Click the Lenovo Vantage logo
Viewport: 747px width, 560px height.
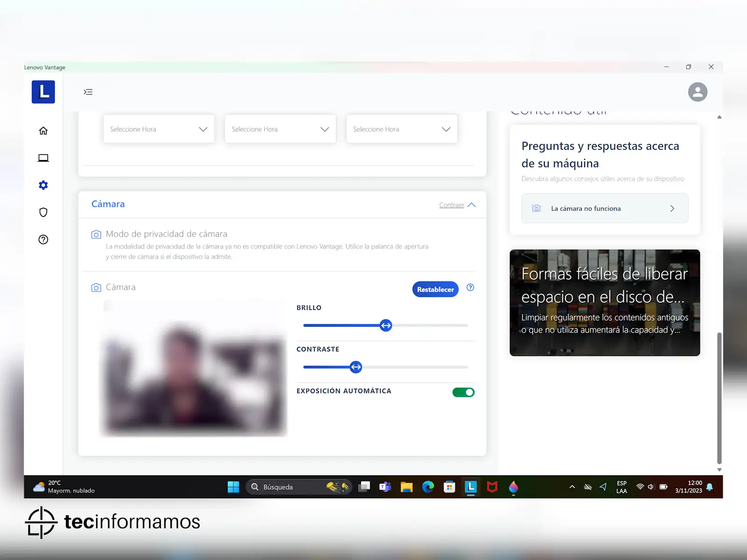tap(43, 92)
